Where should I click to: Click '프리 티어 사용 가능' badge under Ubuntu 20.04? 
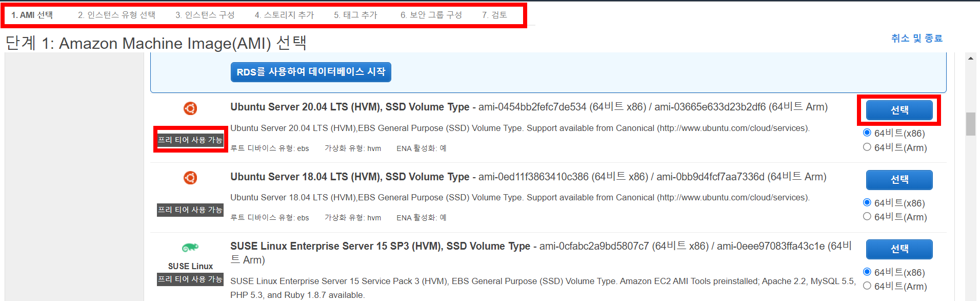tap(190, 140)
